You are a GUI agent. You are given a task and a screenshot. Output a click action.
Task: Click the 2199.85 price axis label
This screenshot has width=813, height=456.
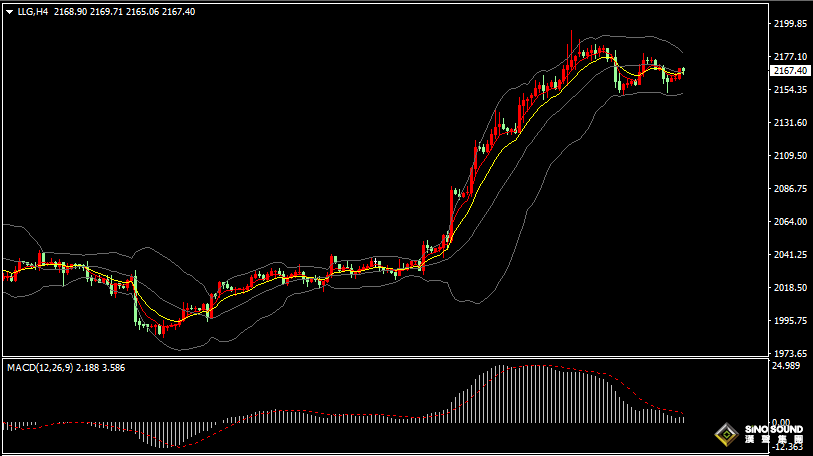(790, 23)
